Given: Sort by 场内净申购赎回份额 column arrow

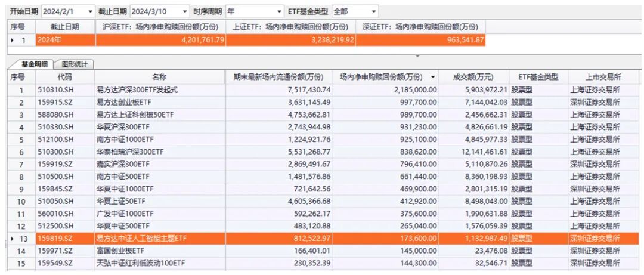Looking at the screenshot, I should [x=432, y=77].
